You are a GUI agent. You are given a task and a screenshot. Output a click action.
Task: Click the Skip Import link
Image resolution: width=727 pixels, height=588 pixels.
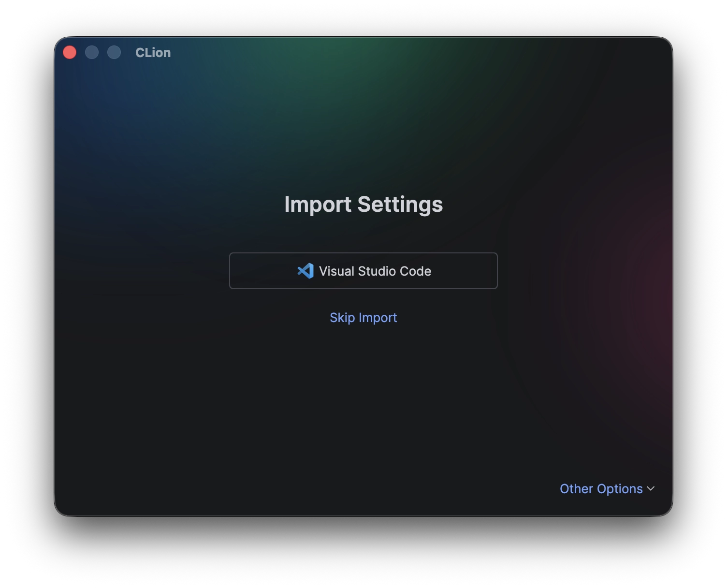[x=363, y=318]
